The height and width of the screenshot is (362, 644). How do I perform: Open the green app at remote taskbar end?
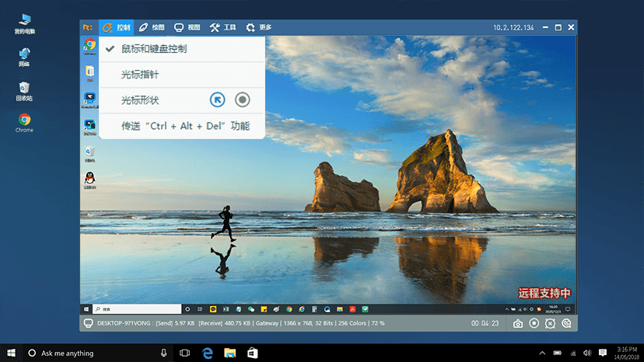pyautogui.click(x=365, y=309)
